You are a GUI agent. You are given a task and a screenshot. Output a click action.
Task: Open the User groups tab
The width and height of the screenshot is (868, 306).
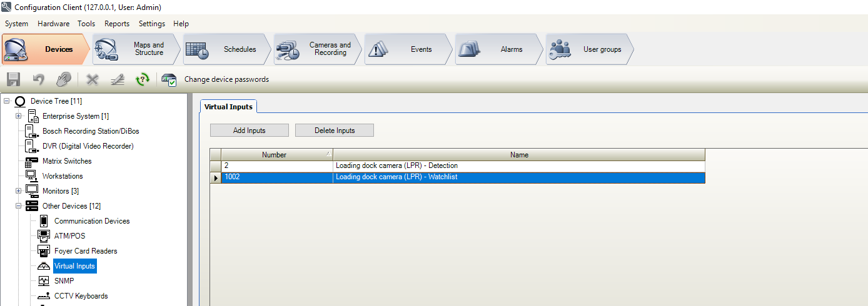(x=590, y=49)
